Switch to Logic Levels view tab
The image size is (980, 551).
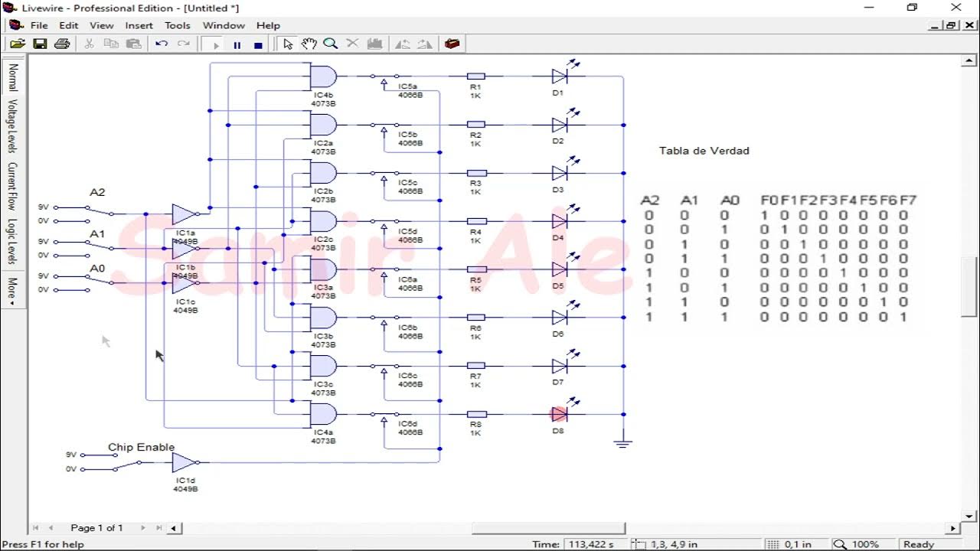click(12, 242)
